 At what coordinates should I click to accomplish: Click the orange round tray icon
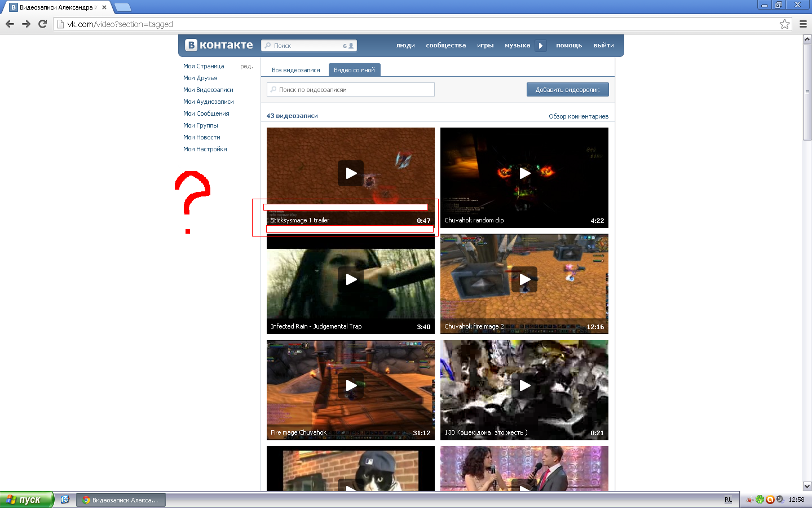(770, 500)
